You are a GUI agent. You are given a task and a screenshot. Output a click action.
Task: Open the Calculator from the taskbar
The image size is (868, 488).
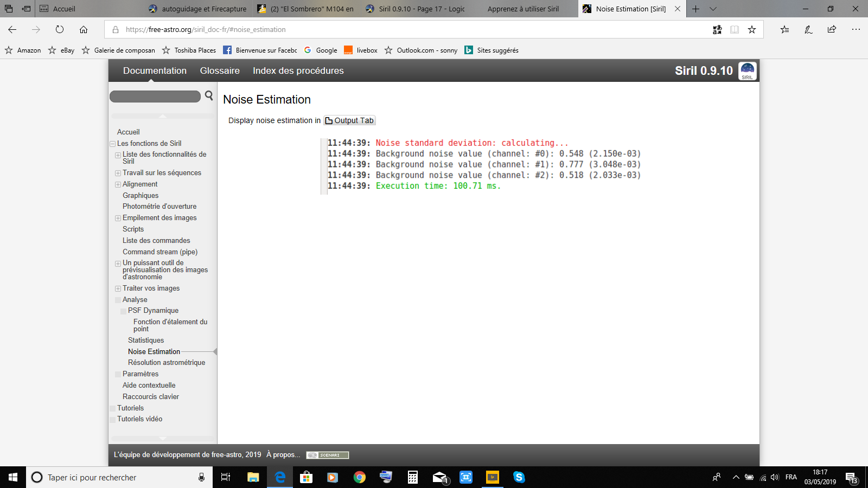[413, 477]
